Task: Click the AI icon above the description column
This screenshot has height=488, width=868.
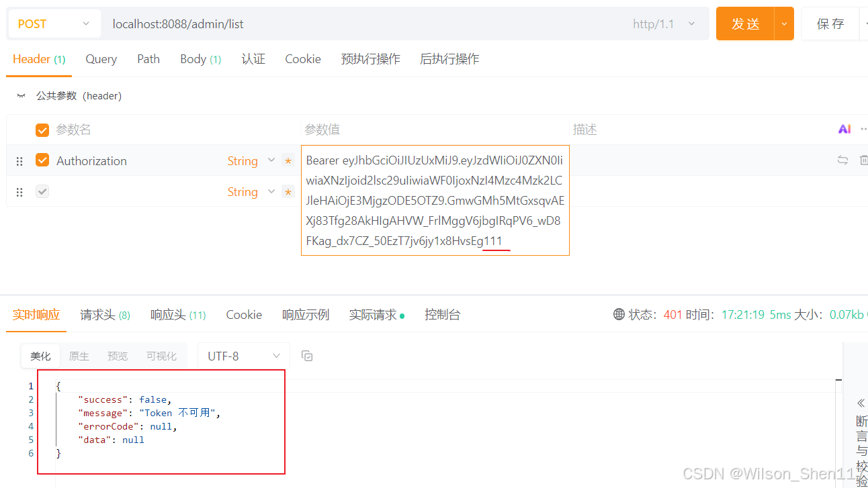Action: click(x=845, y=129)
